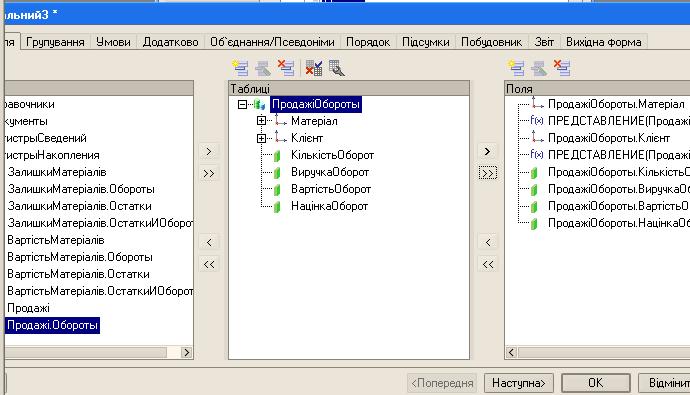Collapse the ПродажіОбороты tree node

pyautogui.click(x=242, y=104)
